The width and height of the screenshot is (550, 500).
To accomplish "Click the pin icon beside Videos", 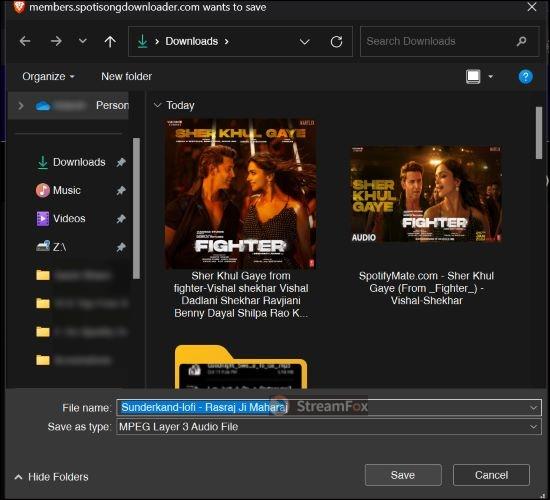I will click(121, 219).
